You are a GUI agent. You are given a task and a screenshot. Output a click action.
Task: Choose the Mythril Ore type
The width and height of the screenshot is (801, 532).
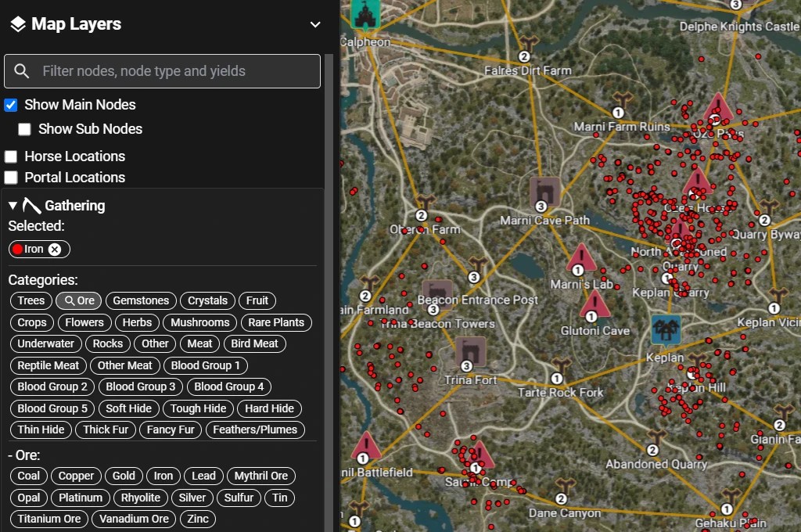pyautogui.click(x=261, y=476)
